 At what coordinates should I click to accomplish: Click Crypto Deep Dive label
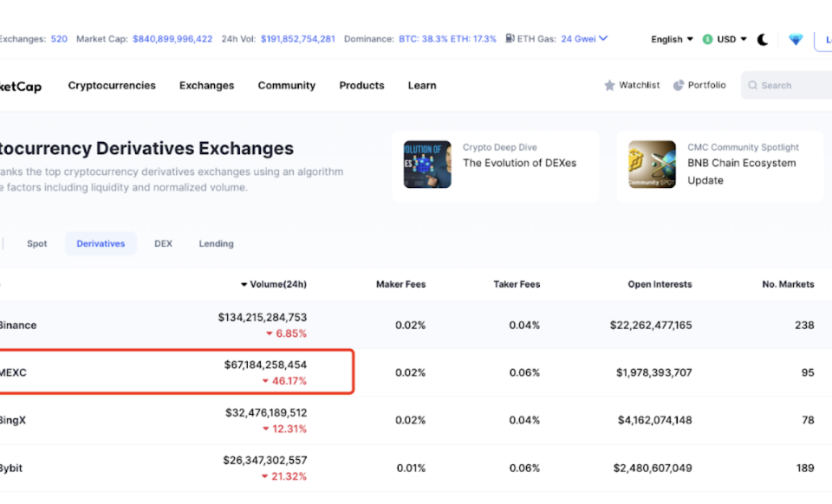(x=500, y=147)
